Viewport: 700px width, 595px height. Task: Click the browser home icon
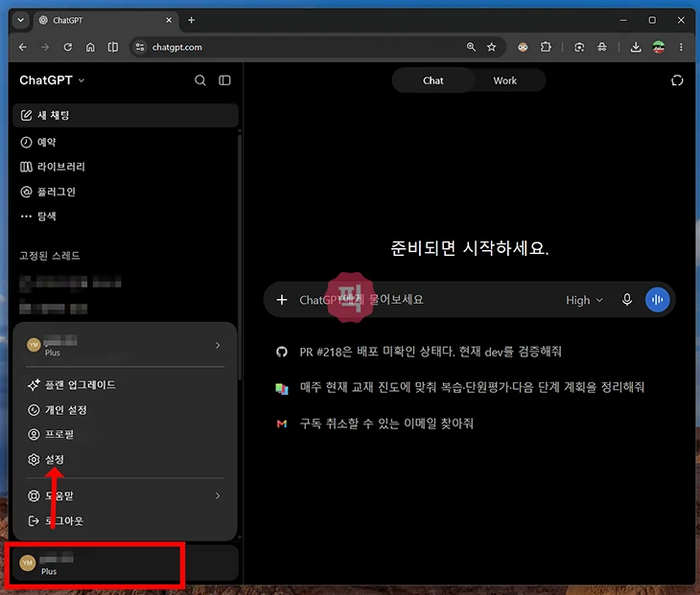(x=90, y=47)
